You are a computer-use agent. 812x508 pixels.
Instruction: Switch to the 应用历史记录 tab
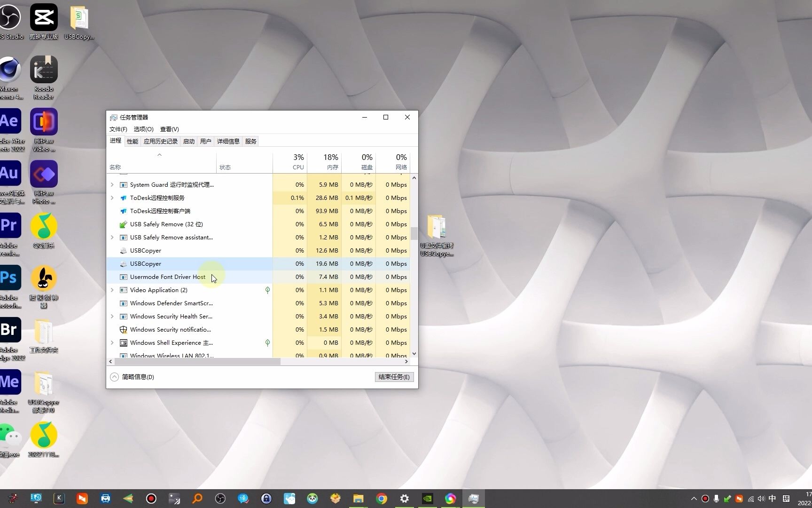161,141
